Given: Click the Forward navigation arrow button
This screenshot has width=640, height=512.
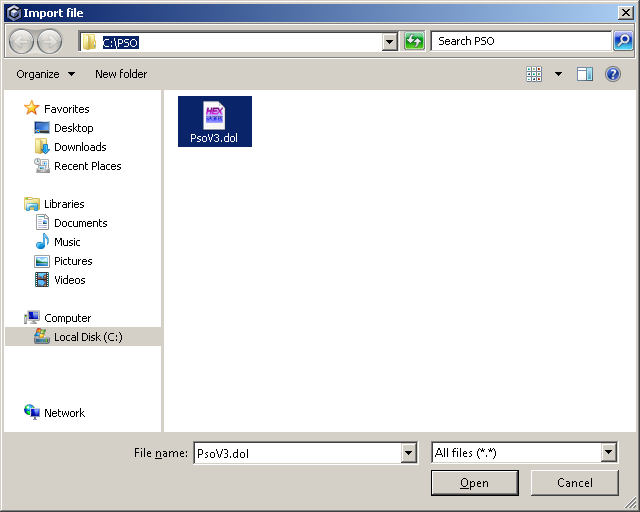Looking at the screenshot, I should (49, 41).
